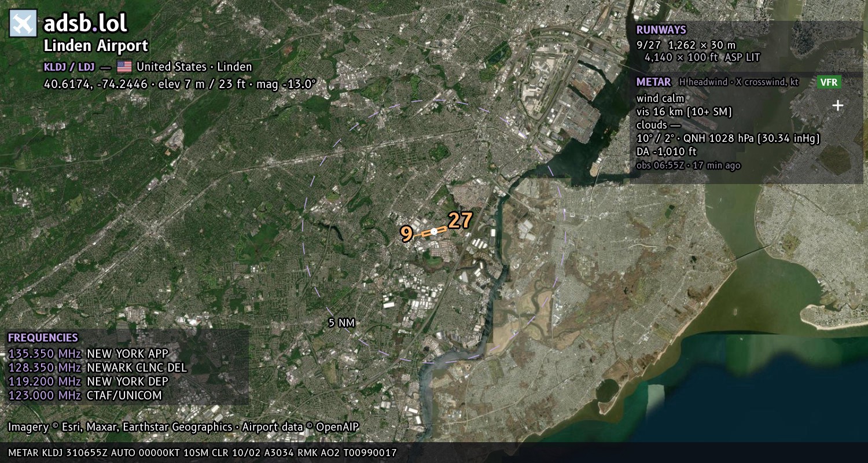Click the 'QNH 1028 hPa' pressure line
Screen dimensions: 868x463
pos(728,138)
